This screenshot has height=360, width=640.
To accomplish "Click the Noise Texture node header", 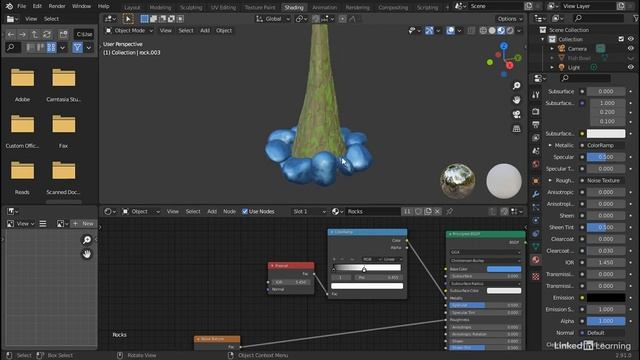I will [x=217, y=339].
